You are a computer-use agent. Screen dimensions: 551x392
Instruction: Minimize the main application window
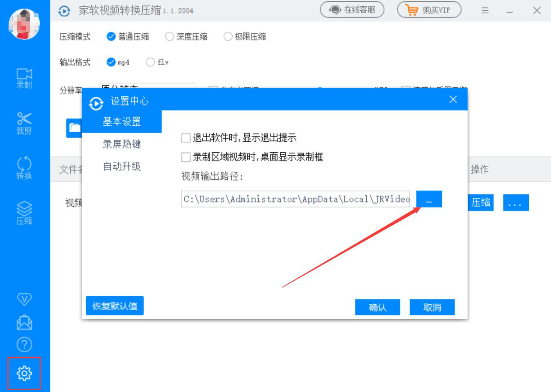[509, 11]
